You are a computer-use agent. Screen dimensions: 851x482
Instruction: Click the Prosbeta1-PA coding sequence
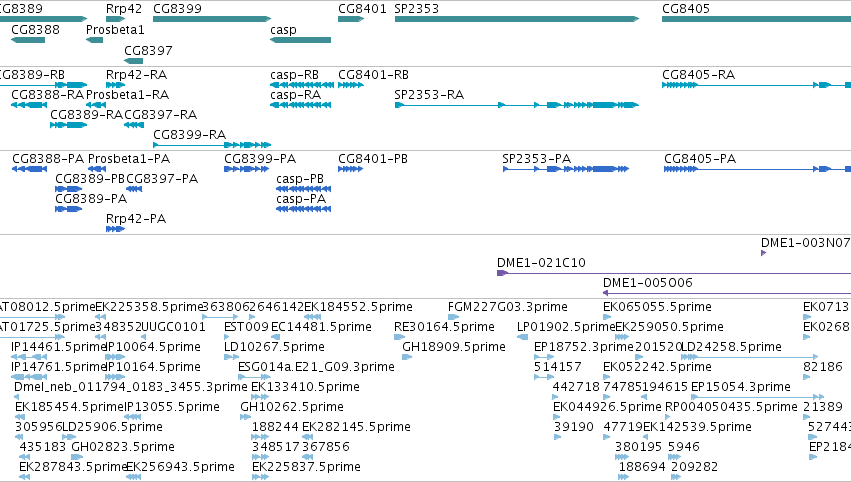pyautogui.click(x=97, y=169)
